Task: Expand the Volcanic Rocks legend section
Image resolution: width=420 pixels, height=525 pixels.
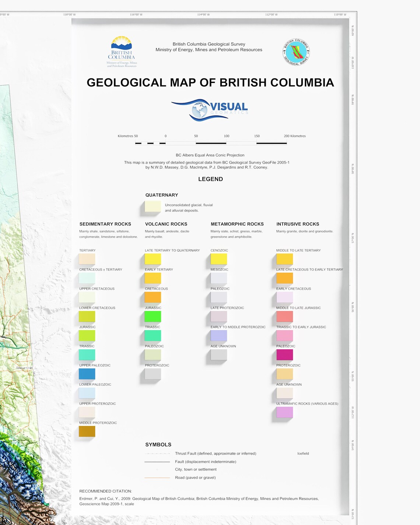Action: click(x=167, y=224)
